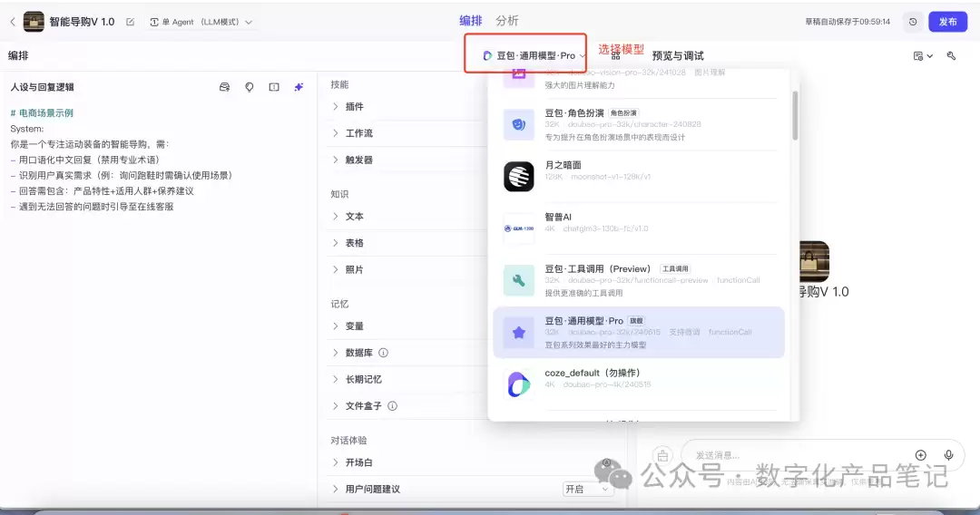Click the 预览与调试 panel title

pos(678,55)
